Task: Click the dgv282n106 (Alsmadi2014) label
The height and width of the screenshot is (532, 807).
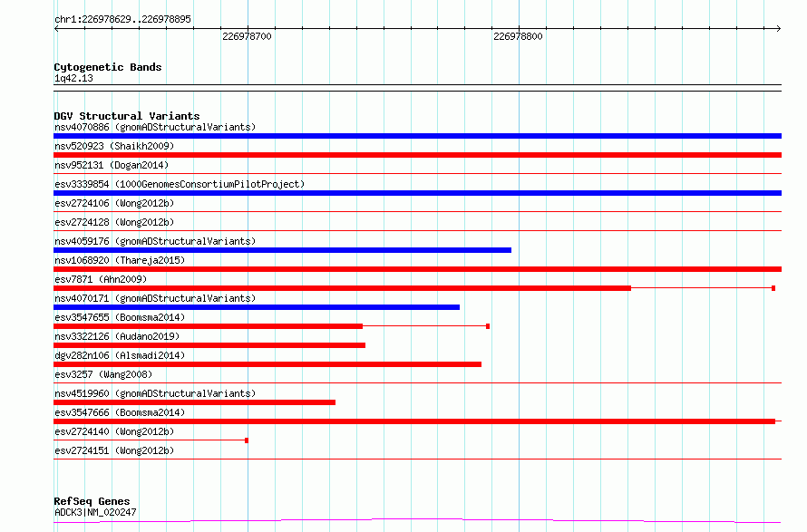Action: coord(120,355)
